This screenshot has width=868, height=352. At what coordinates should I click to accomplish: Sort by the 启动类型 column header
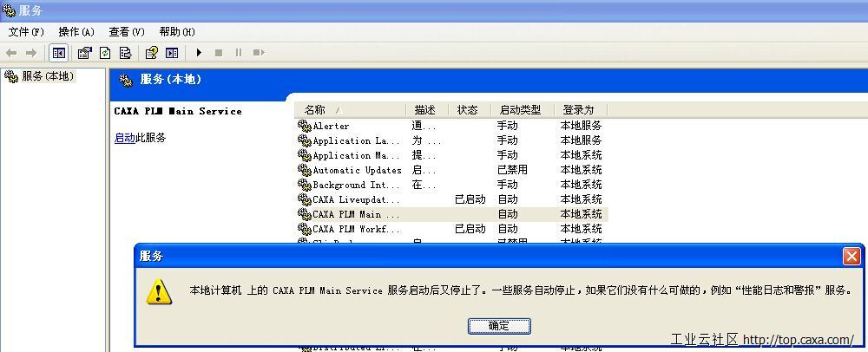[520, 110]
